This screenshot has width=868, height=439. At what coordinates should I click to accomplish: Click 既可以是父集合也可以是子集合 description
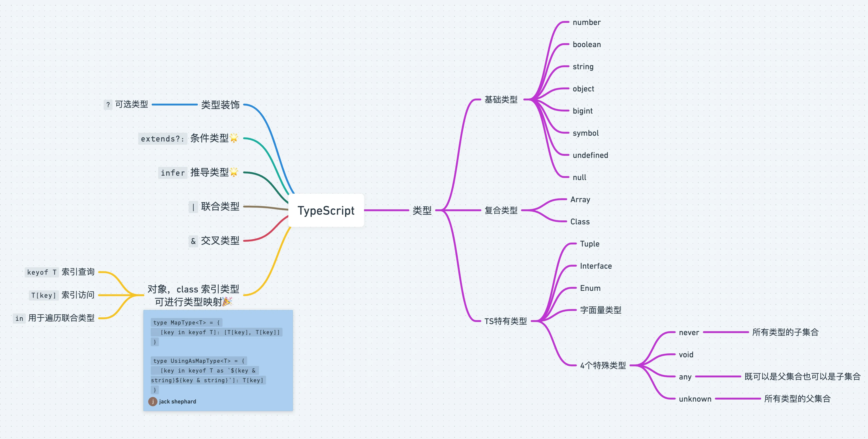(802, 376)
